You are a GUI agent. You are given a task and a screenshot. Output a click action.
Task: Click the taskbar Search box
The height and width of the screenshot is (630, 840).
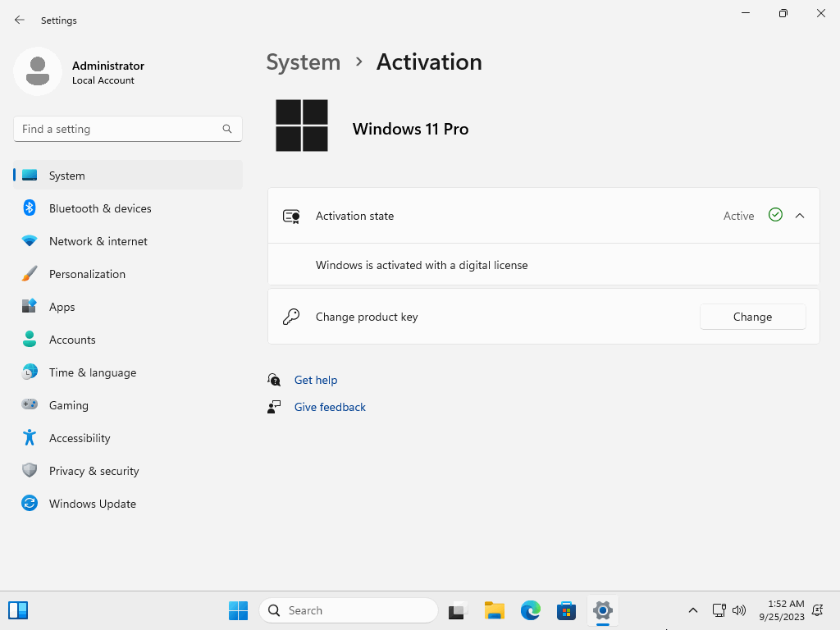click(x=349, y=610)
